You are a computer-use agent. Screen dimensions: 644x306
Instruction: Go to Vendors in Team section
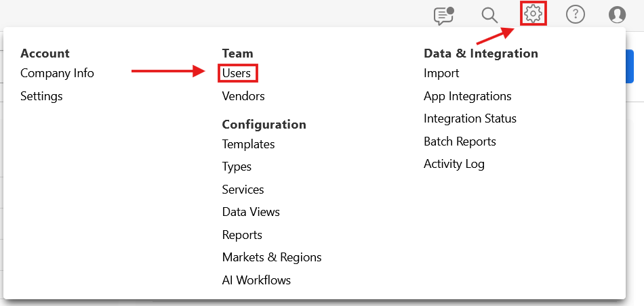tap(243, 96)
